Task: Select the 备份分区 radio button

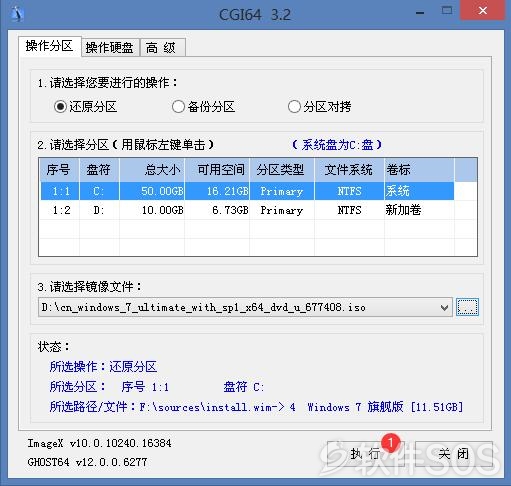Action: [x=178, y=107]
